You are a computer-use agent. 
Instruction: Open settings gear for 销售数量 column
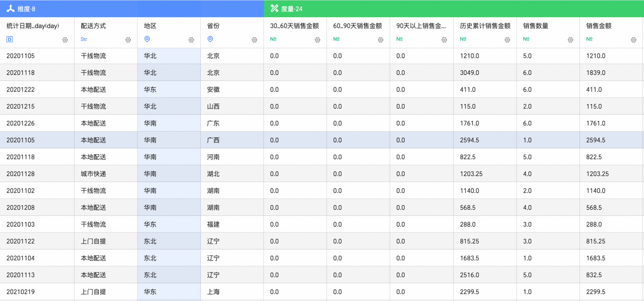[570, 40]
